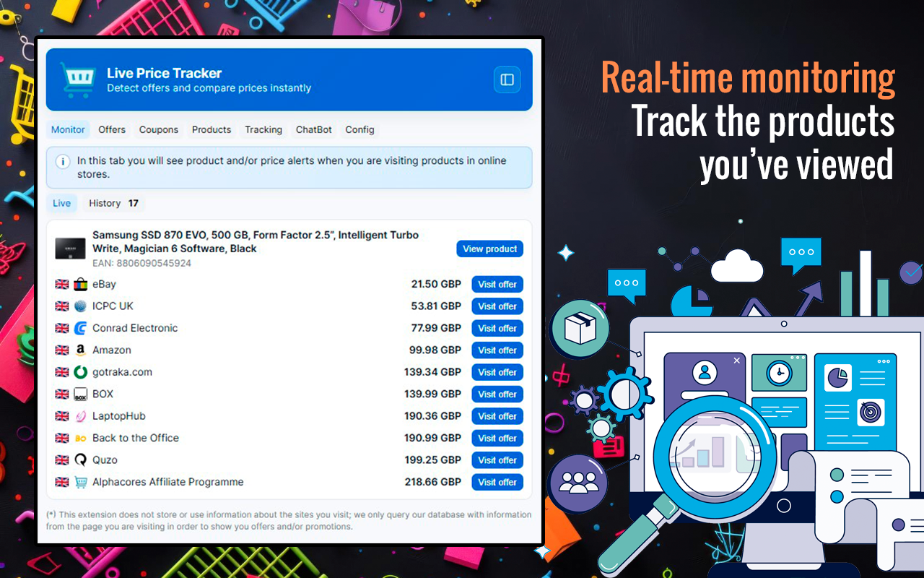Click the Conrad Electronic store icon
The width and height of the screenshot is (924, 578).
pos(80,328)
